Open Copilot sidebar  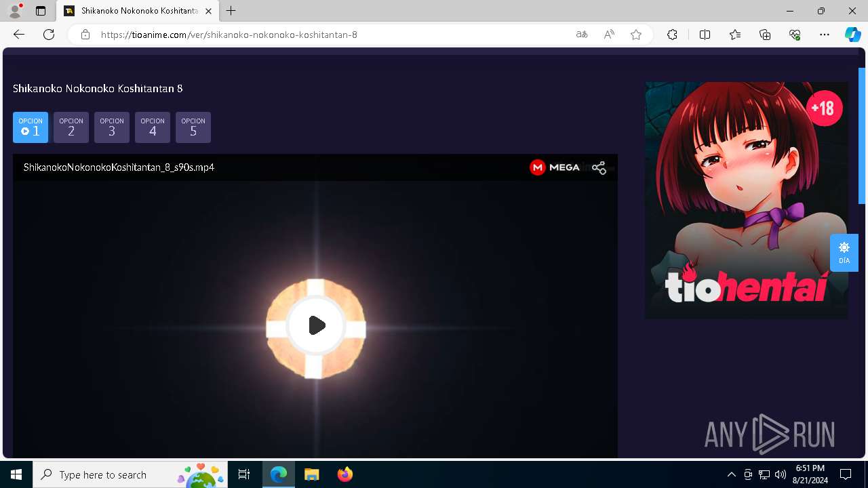click(x=852, y=35)
